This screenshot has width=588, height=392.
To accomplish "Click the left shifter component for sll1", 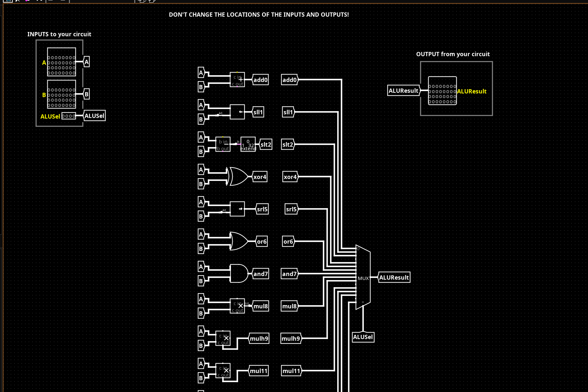I will pyautogui.click(x=237, y=112).
